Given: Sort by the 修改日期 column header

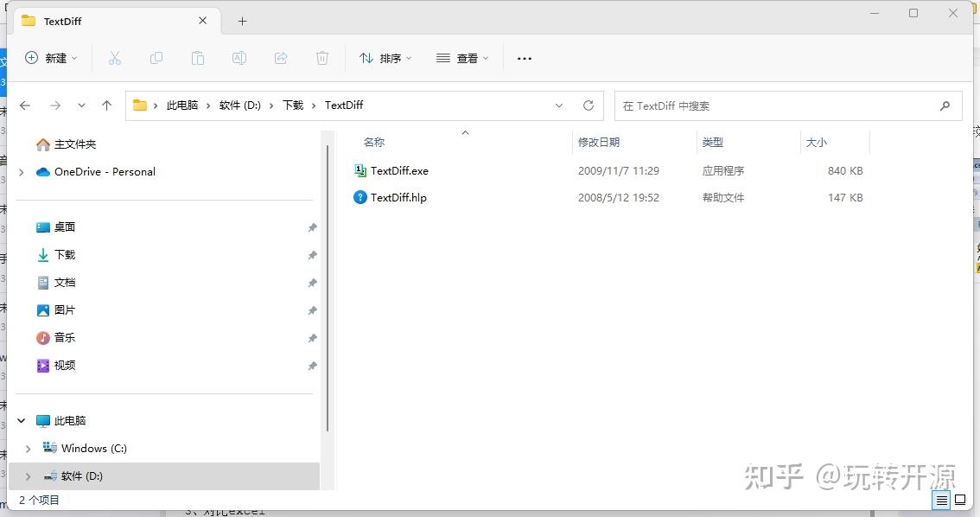Looking at the screenshot, I should point(599,143).
